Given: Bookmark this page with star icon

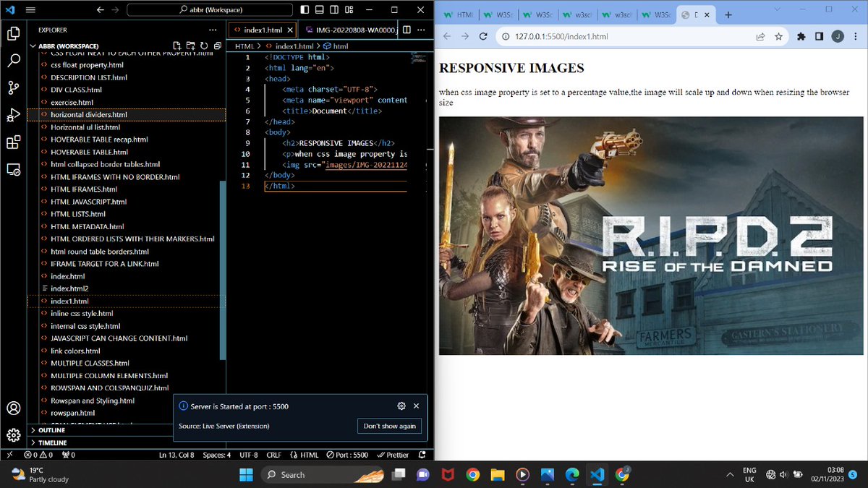Looking at the screenshot, I should [778, 36].
